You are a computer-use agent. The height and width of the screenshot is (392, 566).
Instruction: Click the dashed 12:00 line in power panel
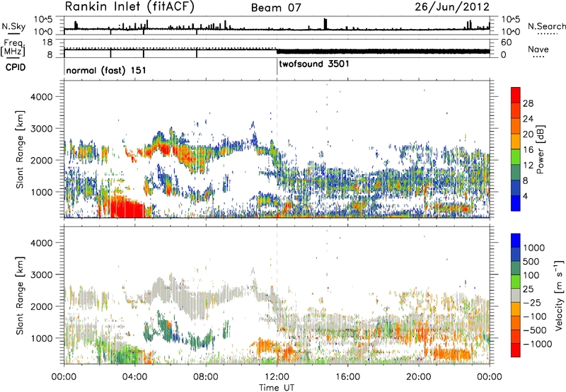point(277,149)
